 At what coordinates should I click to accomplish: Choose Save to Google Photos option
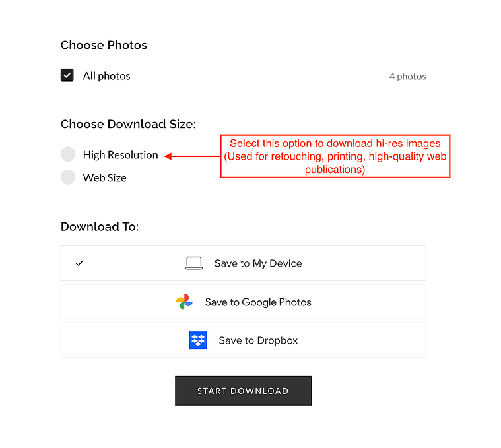tap(244, 302)
